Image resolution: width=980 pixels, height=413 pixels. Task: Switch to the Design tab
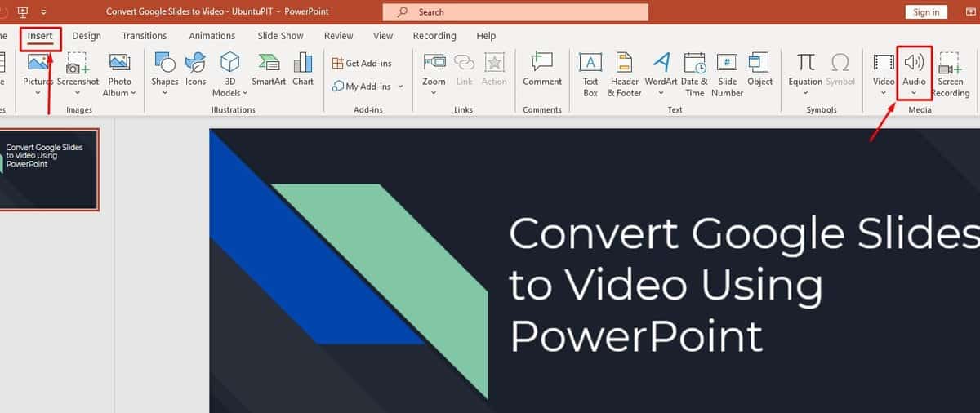point(87,36)
